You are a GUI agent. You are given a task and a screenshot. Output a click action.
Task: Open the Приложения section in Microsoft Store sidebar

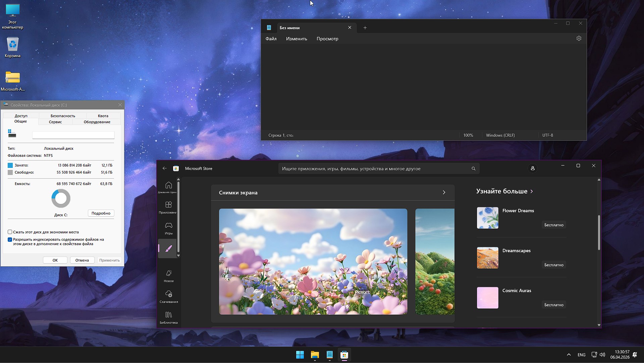click(x=168, y=206)
